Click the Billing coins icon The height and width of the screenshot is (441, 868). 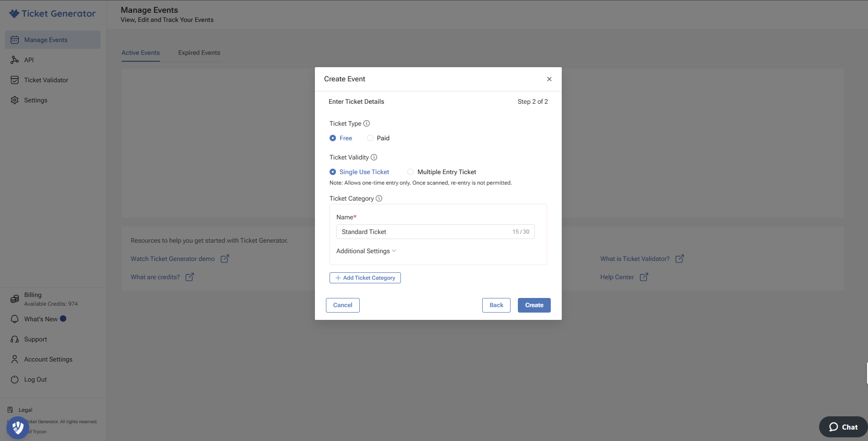[x=15, y=299]
